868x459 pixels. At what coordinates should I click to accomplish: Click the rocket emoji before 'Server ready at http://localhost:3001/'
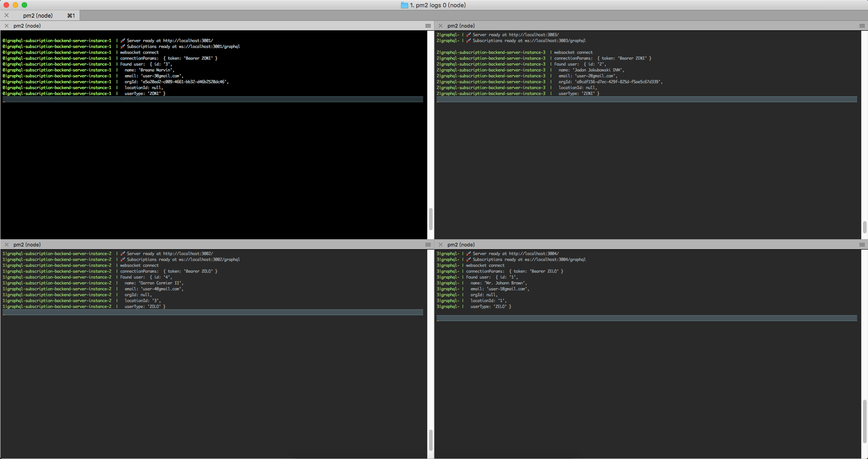(123, 41)
